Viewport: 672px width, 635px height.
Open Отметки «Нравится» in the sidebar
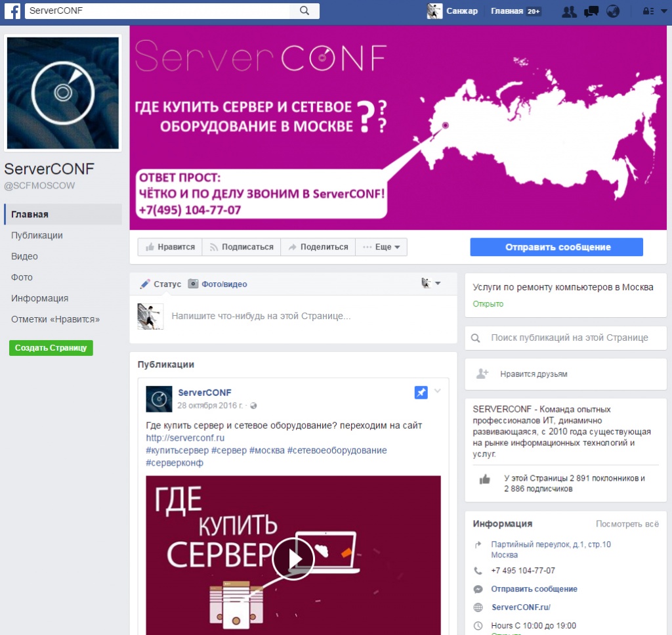point(55,319)
